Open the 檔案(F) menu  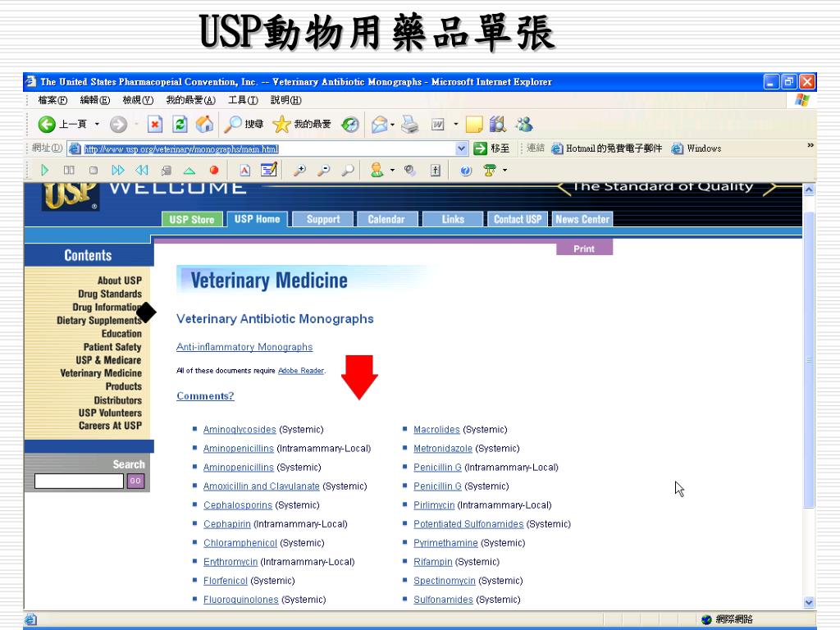(52, 100)
